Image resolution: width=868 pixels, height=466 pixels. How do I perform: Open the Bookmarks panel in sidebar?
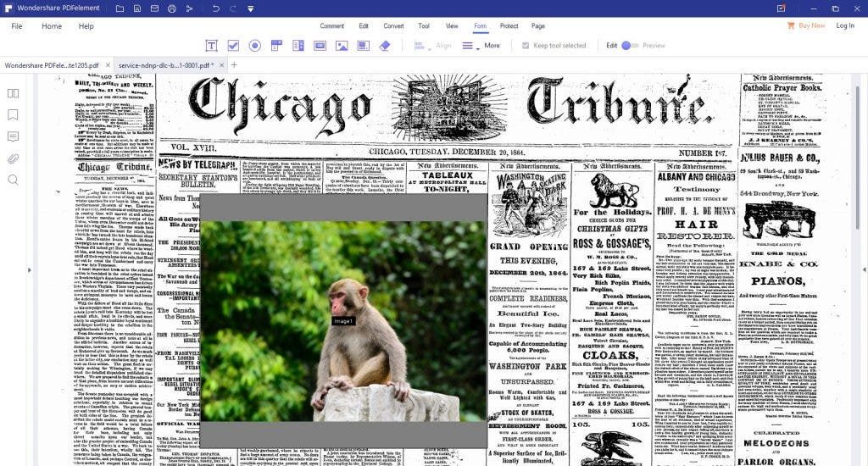click(x=13, y=114)
